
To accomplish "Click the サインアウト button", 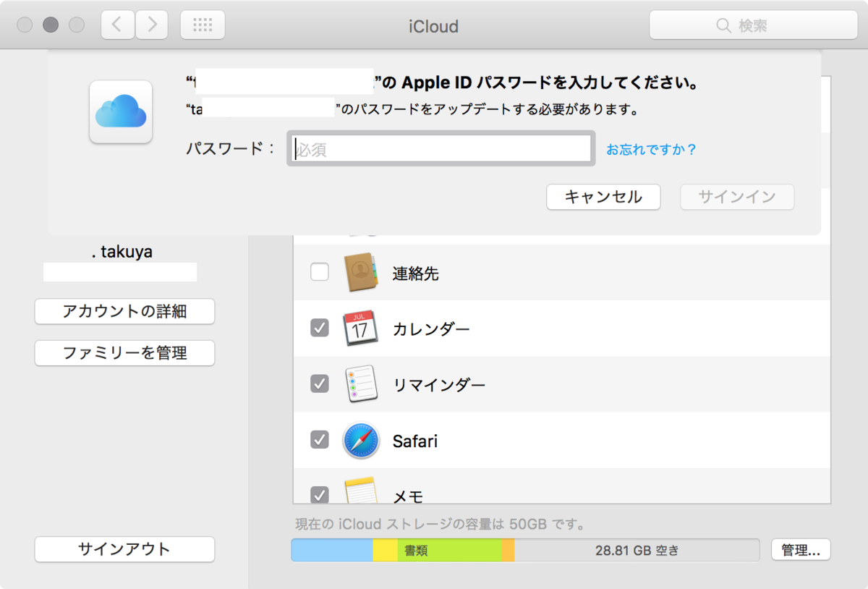I will click(124, 549).
